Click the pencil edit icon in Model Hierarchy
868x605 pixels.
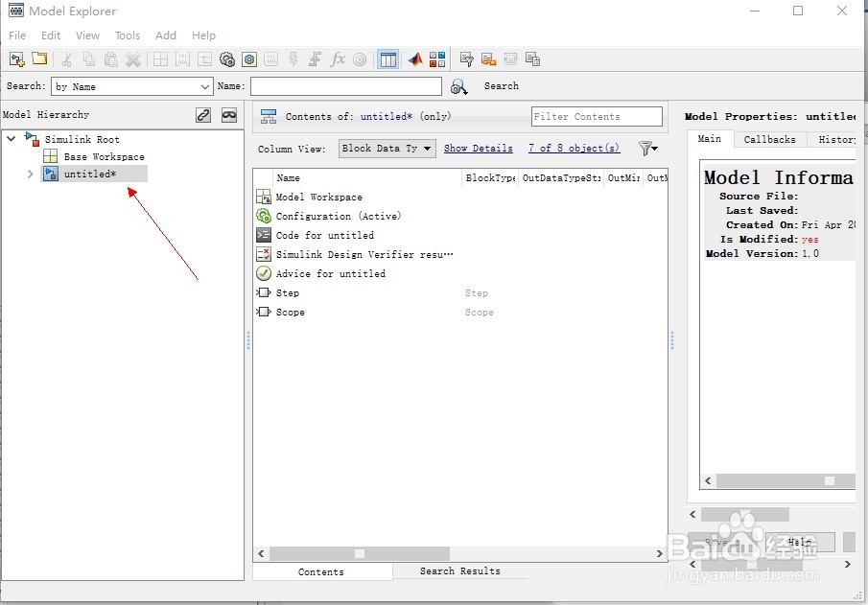coord(203,114)
